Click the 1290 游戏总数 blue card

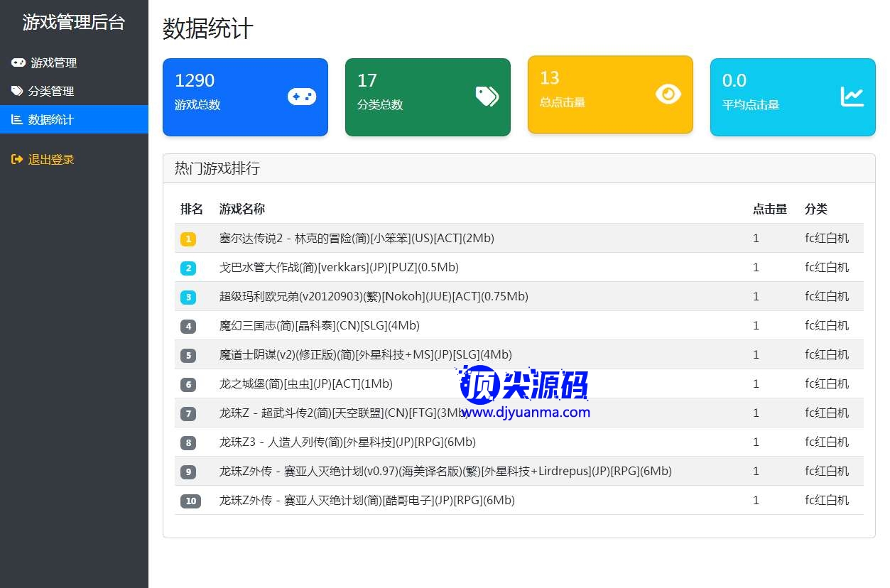(x=245, y=97)
